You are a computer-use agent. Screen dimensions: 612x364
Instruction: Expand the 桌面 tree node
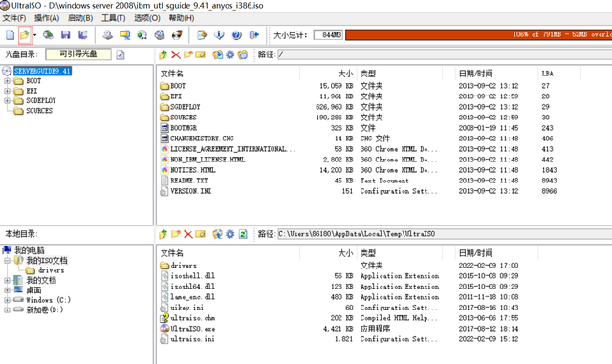(7, 290)
